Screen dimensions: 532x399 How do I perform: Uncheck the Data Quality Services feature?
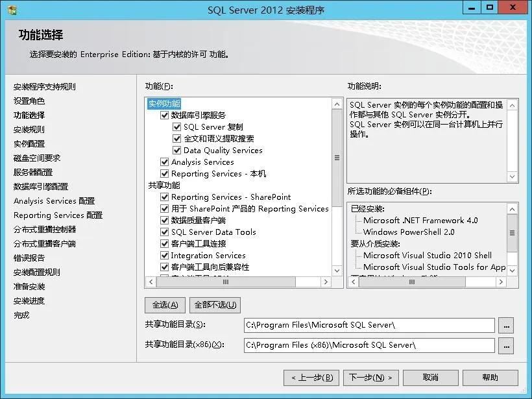tap(177, 150)
